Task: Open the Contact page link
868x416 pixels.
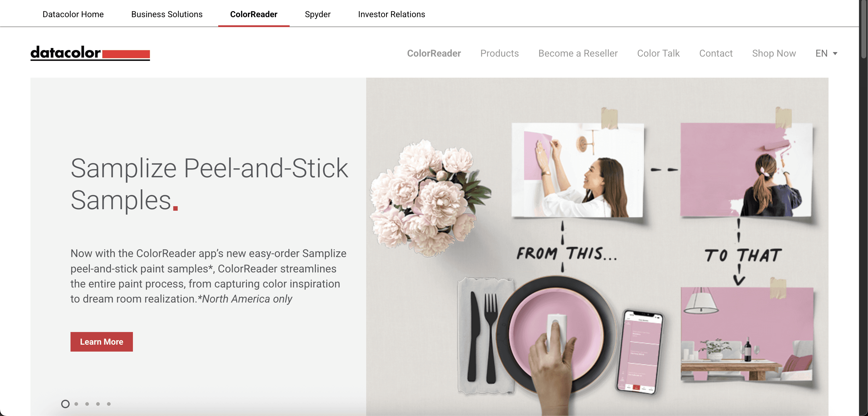Action: (x=716, y=53)
